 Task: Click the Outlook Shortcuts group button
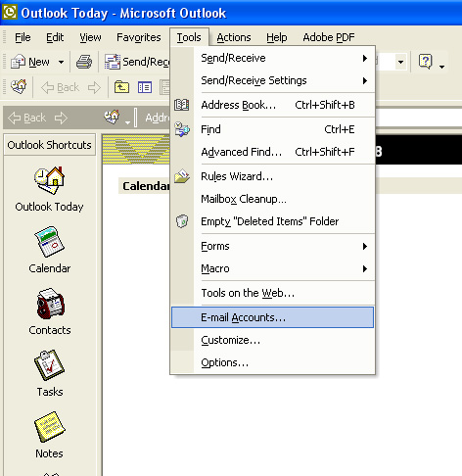(50, 145)
